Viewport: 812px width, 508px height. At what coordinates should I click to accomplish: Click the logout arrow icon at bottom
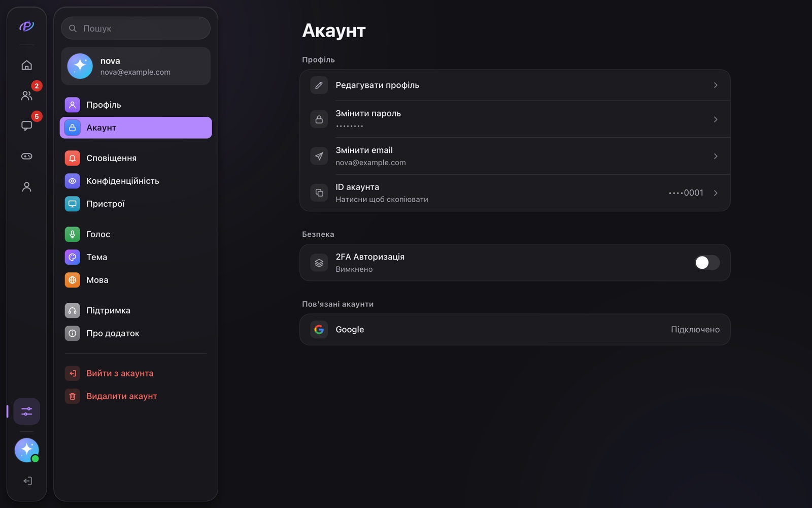28,481
